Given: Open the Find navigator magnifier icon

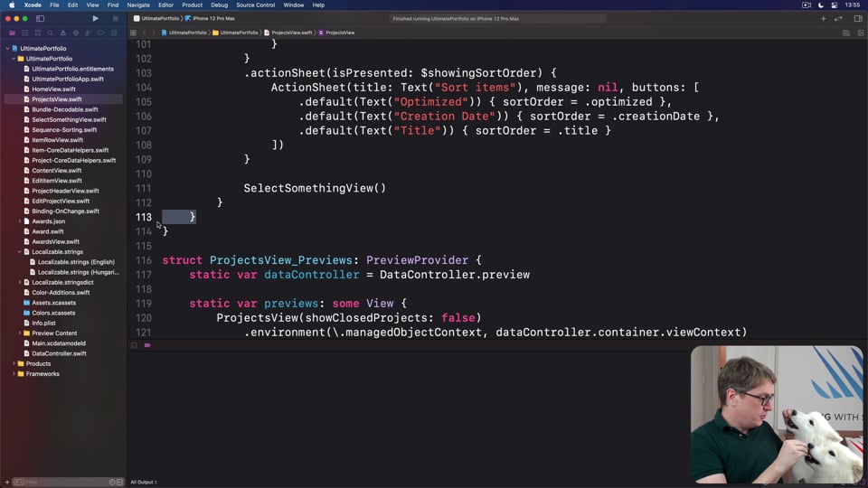Looking at the screenshot, I should tap(51, 33).
